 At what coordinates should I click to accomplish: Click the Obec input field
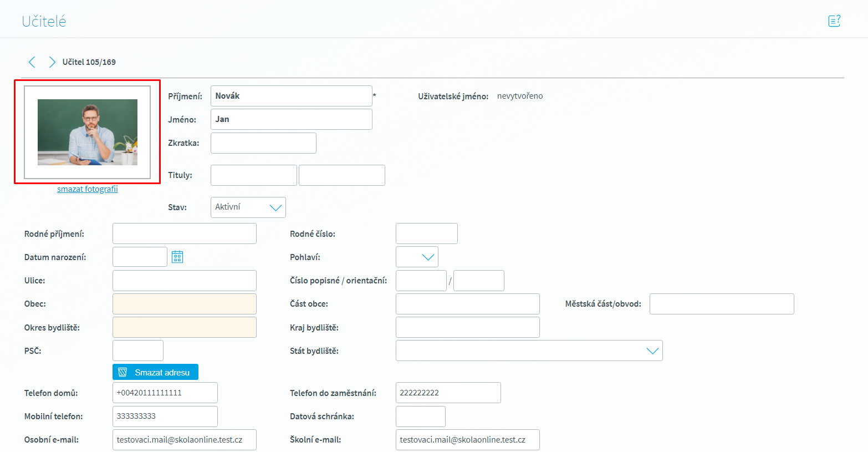point(184,304)
